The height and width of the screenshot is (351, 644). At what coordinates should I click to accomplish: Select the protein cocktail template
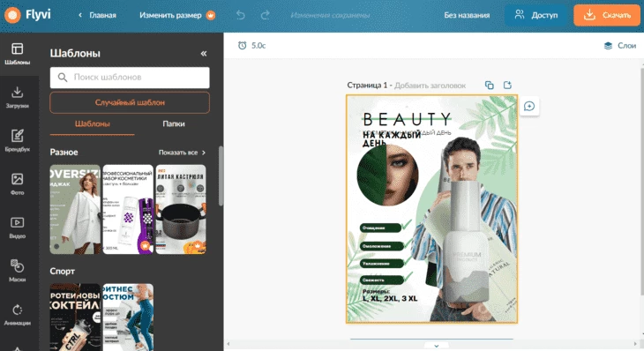[x=75, y=317]
